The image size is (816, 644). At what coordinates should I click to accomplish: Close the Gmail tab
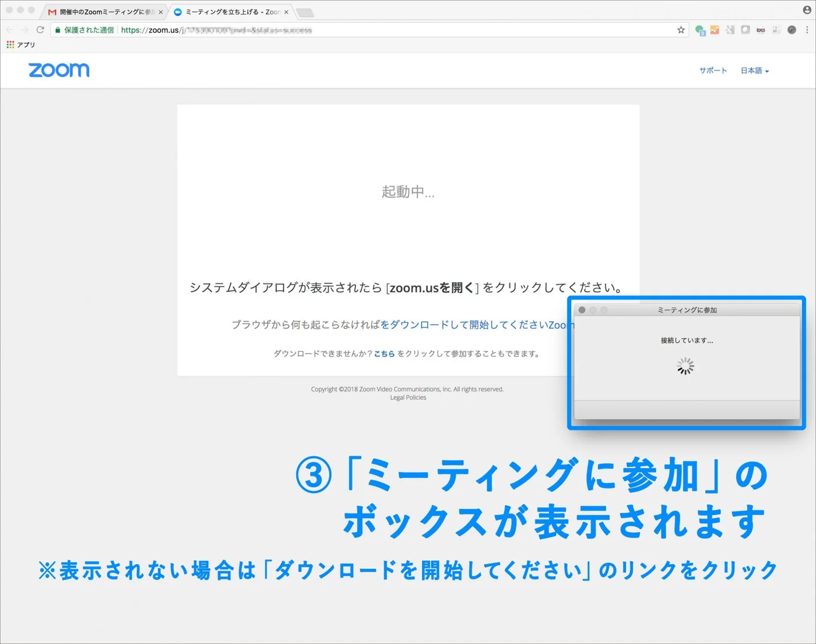pyautogui.click(x=161, y=12)
